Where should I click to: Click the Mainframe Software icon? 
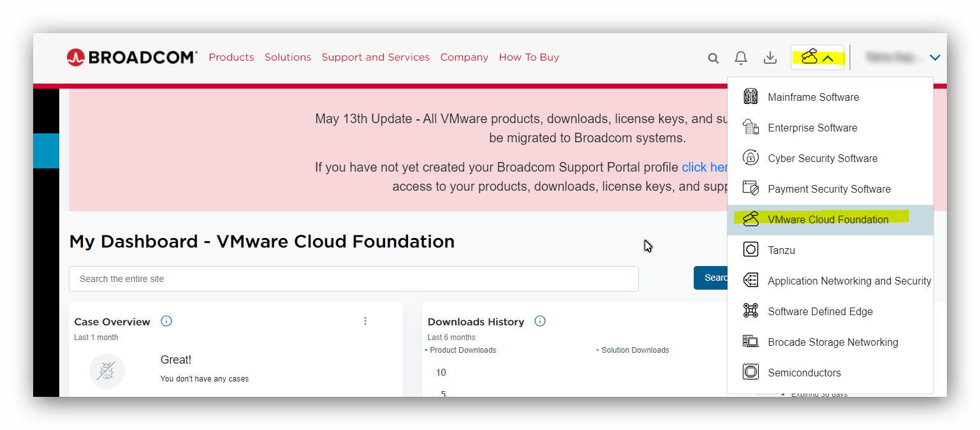click(750, 97)
